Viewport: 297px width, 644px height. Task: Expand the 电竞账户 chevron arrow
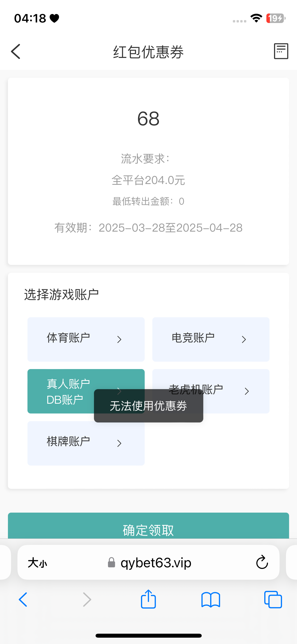pos(244,339)
